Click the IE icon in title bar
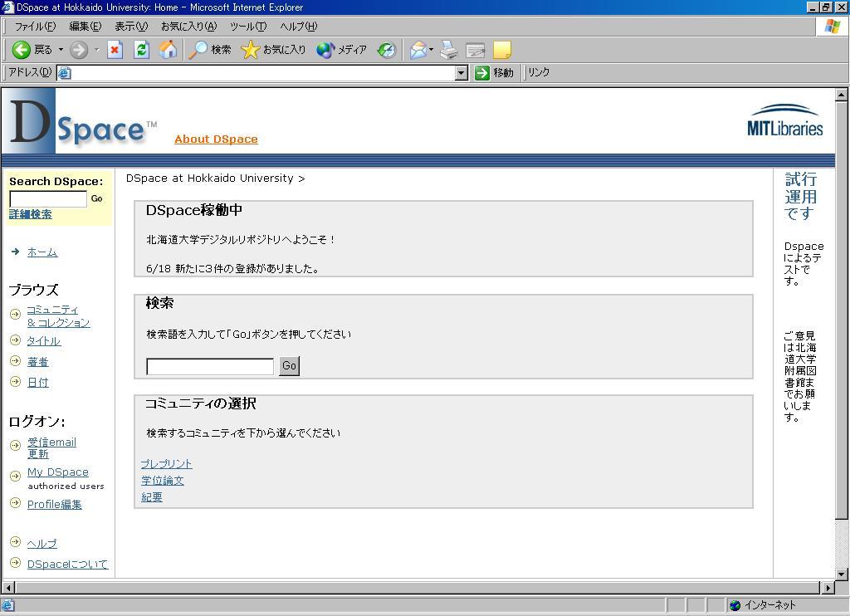850x616 pixels. tap(7, 7)
